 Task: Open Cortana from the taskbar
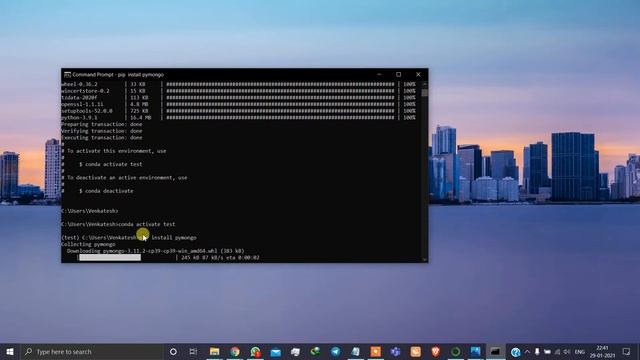tap(173, 351)
